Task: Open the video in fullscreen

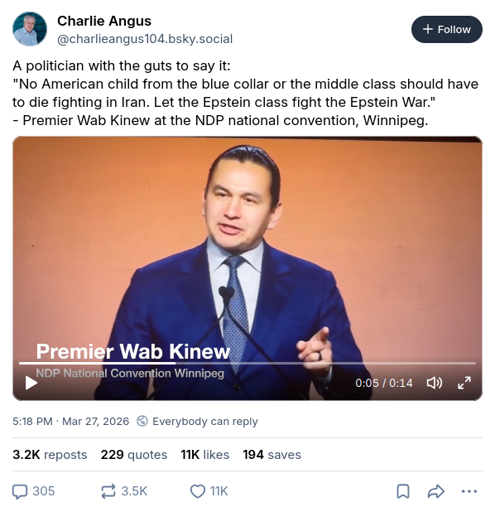Action: 464,383
